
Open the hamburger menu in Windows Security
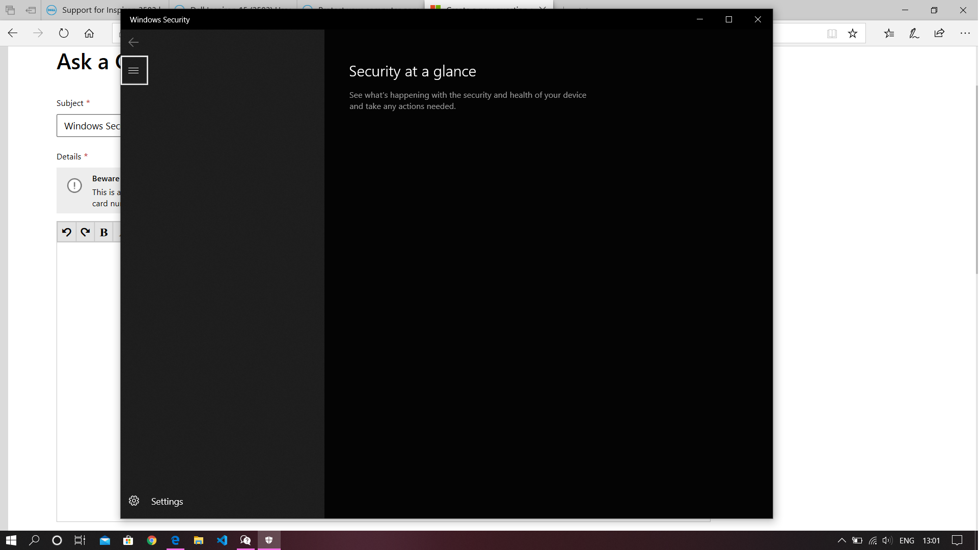[x=134, y=70]
